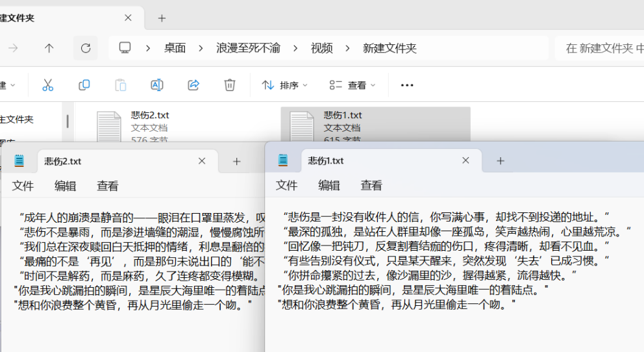
Task: Close the Explorer 新建文件夹 tab
Action: pos(128,18)
